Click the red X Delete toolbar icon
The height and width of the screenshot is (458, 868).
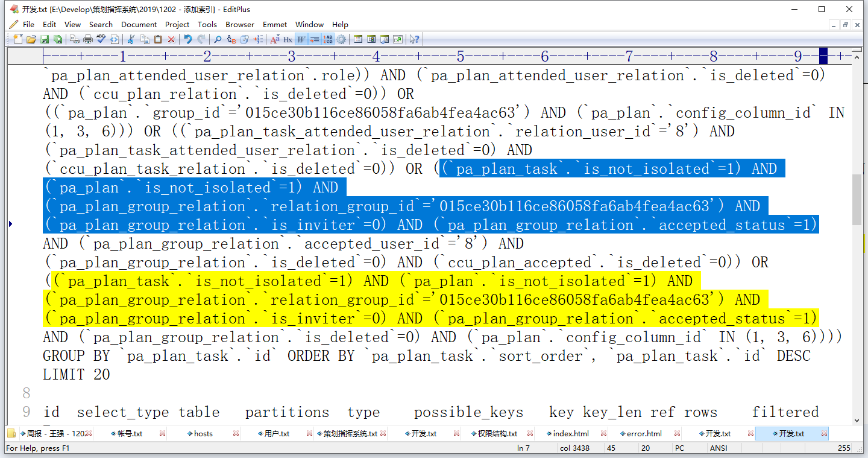171,39
